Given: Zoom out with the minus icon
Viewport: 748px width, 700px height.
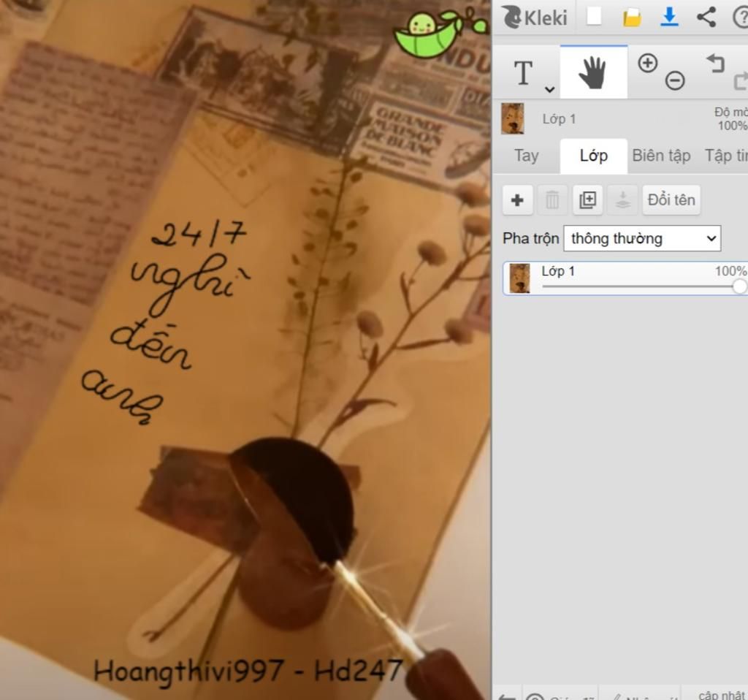Looking at the screenshot, I should coord(675,80).
